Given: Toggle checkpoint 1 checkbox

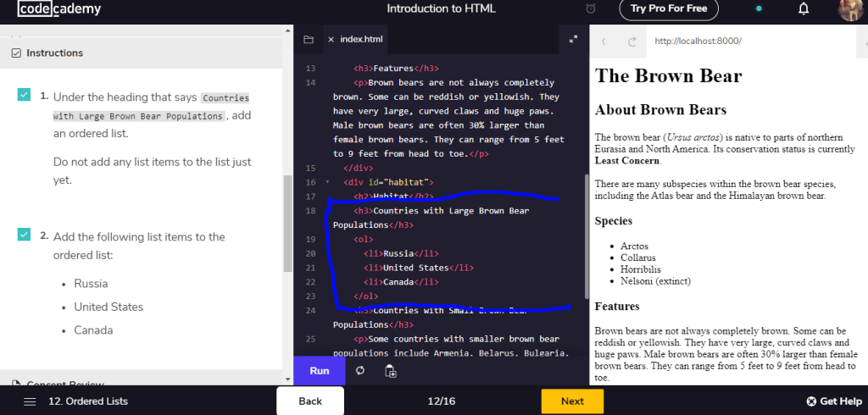Looking at the screenshot, I should (x=24, y=95).
